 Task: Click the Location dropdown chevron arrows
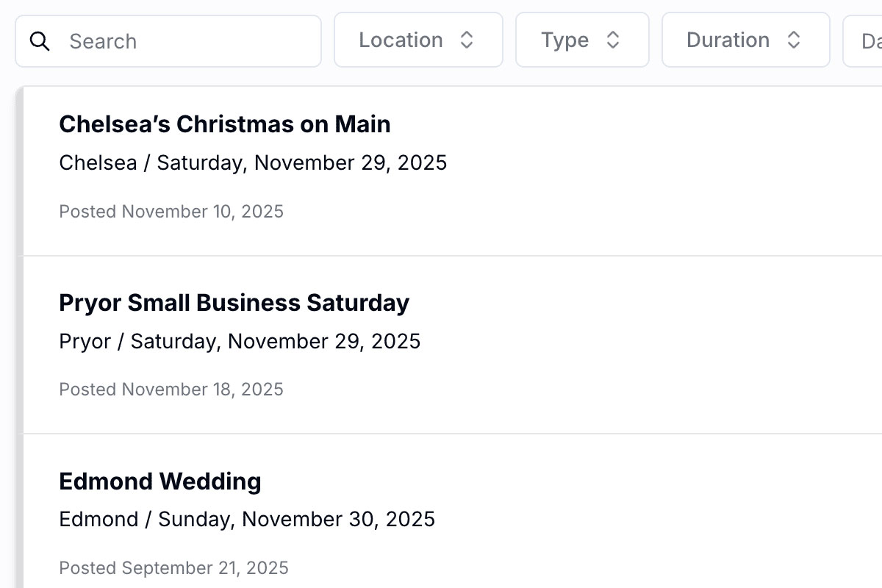point(467,40)
